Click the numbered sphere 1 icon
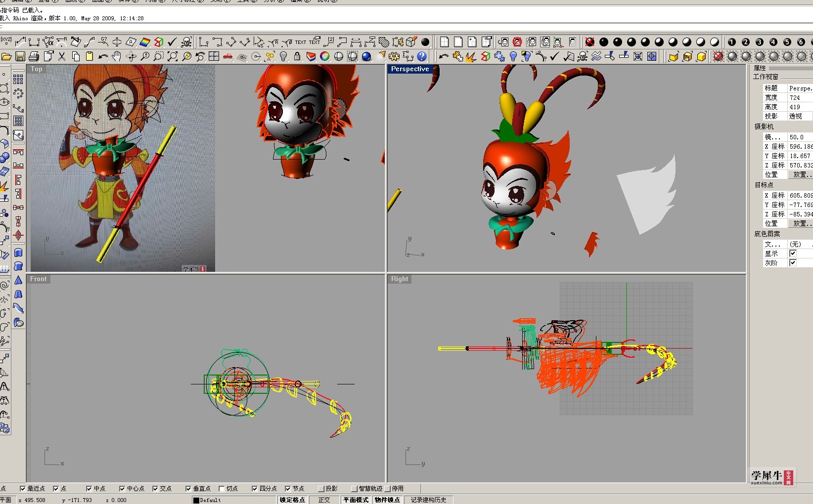The height and width of the screenshot is (504, 813). pos(732,42)
